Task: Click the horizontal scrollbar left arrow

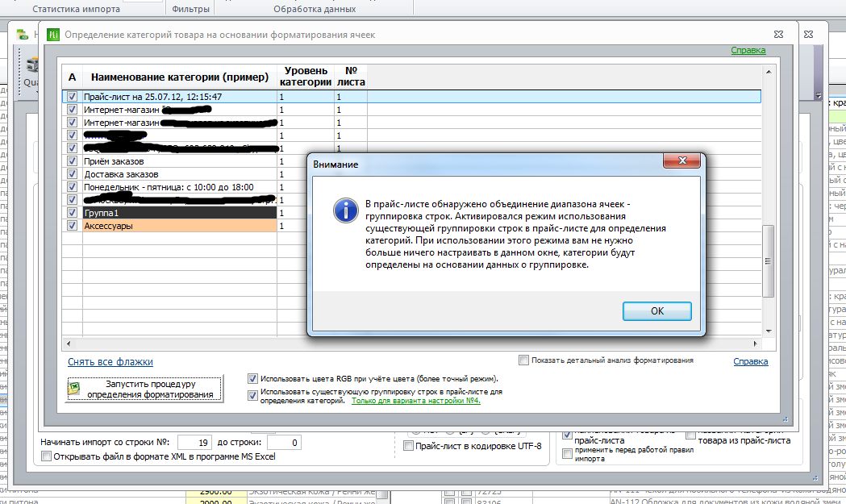Action: coord(68,344)
